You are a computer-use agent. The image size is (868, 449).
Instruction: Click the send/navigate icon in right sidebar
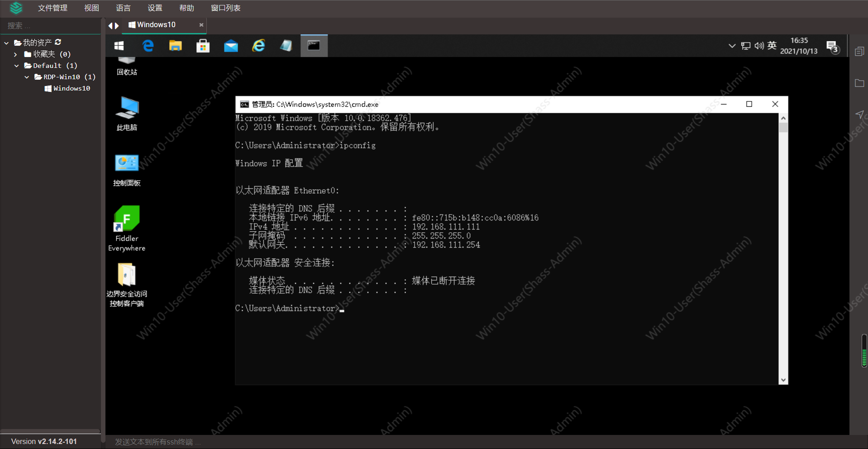(859, 115)
